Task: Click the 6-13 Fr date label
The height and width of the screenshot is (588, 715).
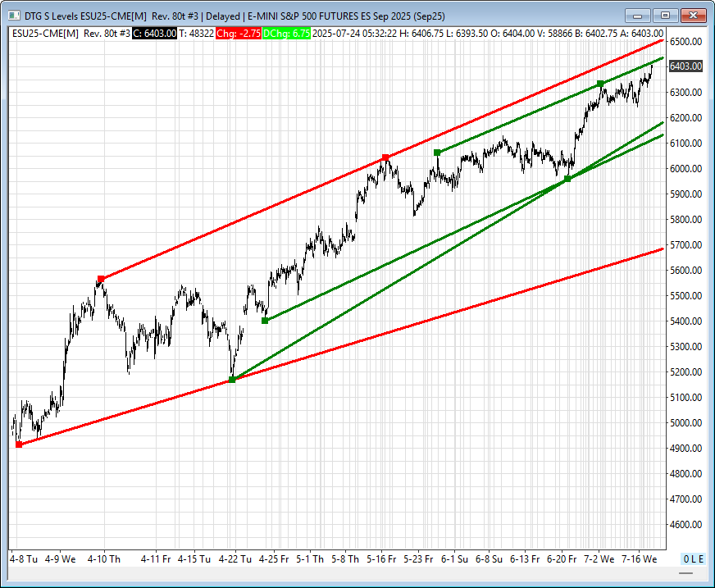Action: pos(525,559)
